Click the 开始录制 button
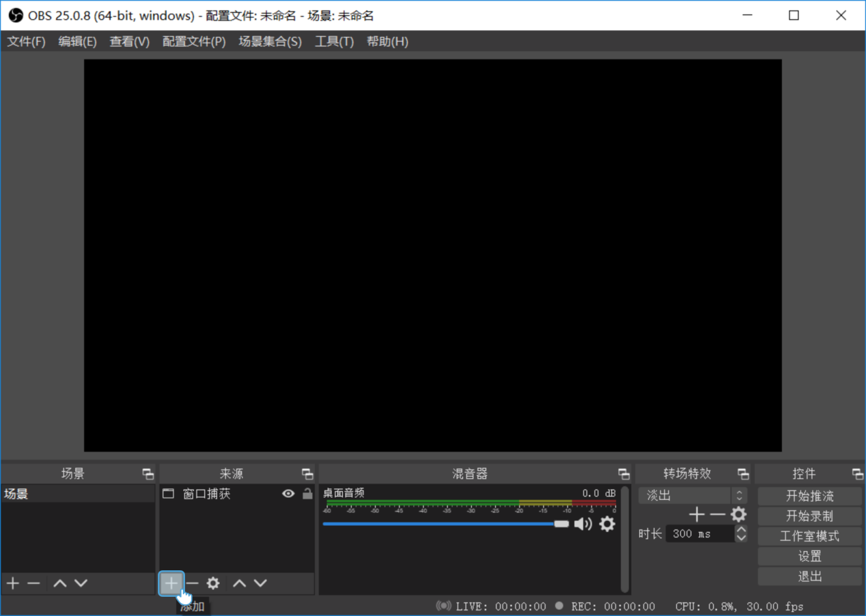 point(809,516)
